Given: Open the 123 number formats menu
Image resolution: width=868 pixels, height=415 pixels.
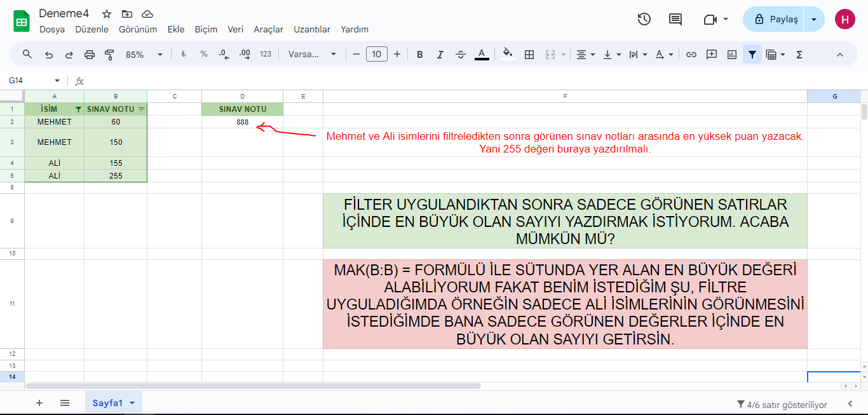Looking at the screenshot, I should point(266,55).
